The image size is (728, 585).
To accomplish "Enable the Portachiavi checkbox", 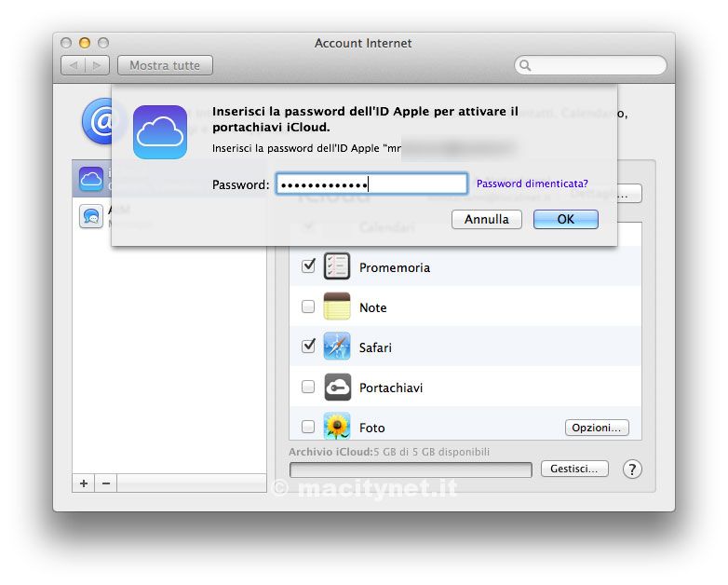I will [308, 387].
